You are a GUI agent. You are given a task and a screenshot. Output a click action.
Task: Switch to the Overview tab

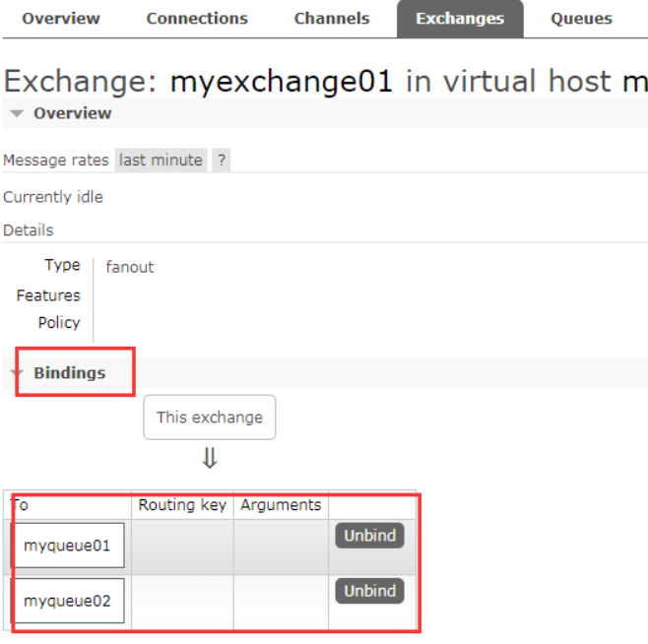tap(61, 19)
